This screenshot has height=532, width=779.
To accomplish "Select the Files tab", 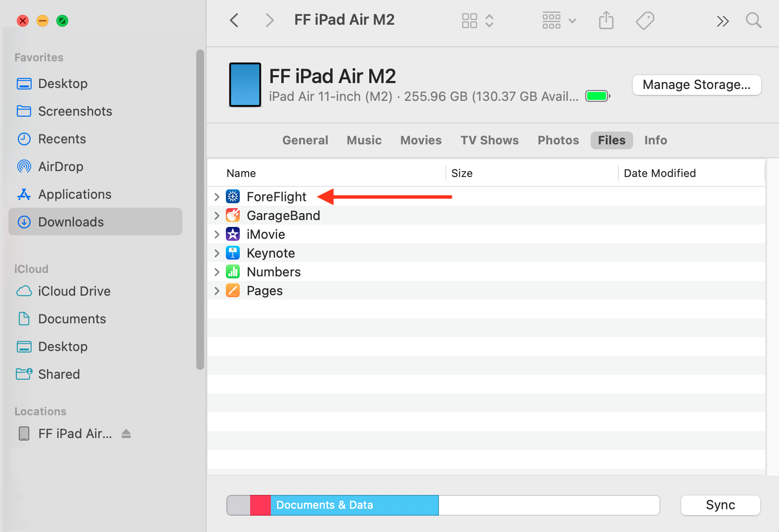I will [x=612, y=140].
